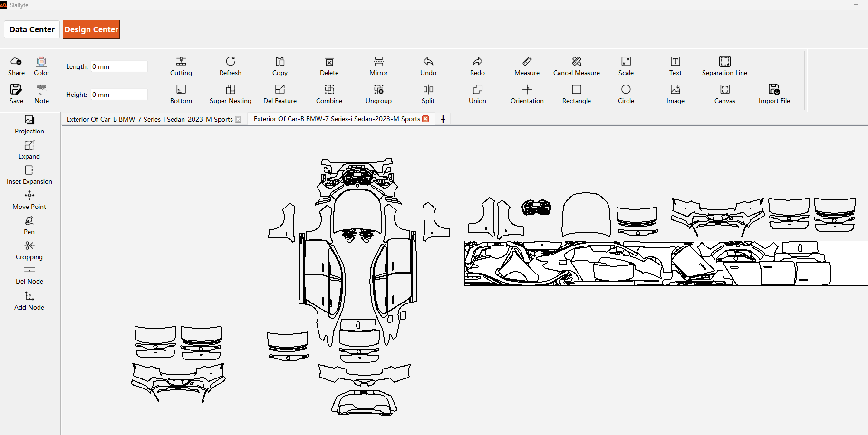Click the Length input field

coord(119,66)
